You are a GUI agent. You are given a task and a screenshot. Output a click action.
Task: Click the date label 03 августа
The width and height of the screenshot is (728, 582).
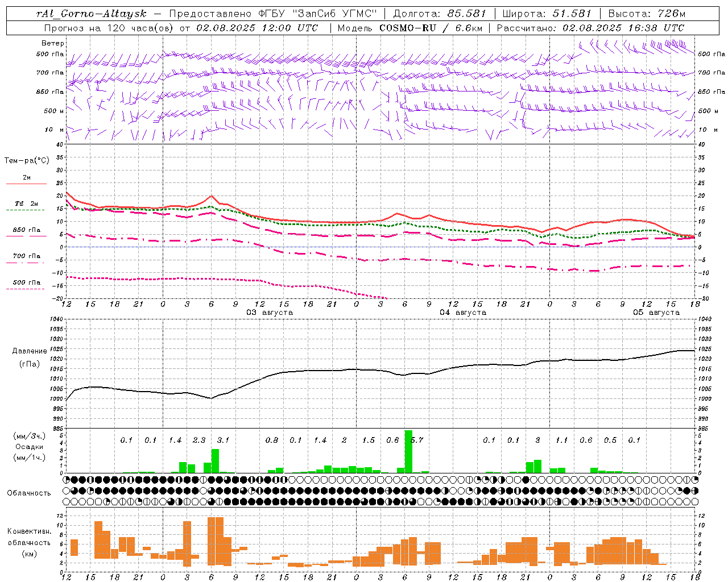270,313
